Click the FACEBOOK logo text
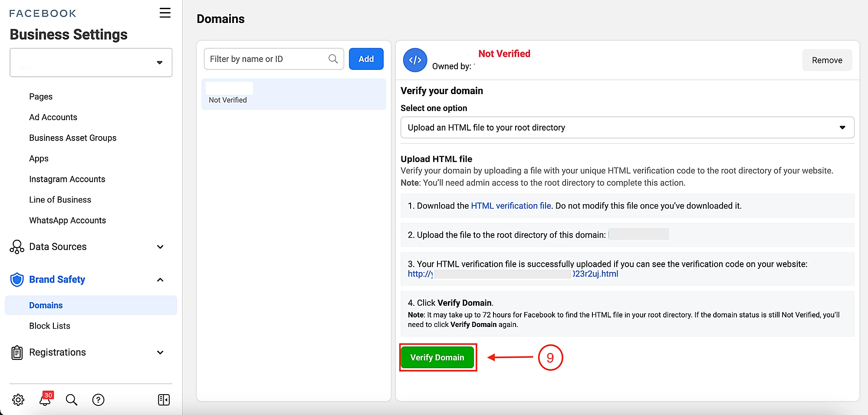Image resolution: width=868 pixels, height=415 pixels. (x=43, y=13)
